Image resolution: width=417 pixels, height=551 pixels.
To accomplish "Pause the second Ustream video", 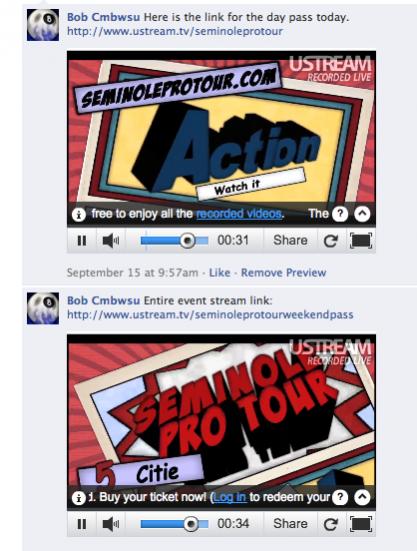I will 82,524.
